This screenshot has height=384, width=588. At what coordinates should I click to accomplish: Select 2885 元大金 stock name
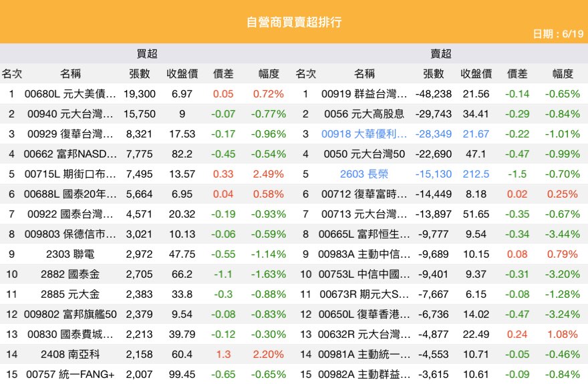click(70, 294)
